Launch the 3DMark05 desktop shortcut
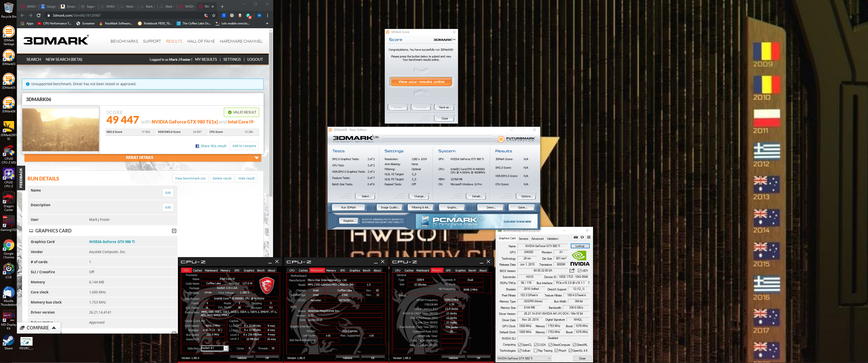This screenshot has height=363, width=868. [x=8, y=81]
